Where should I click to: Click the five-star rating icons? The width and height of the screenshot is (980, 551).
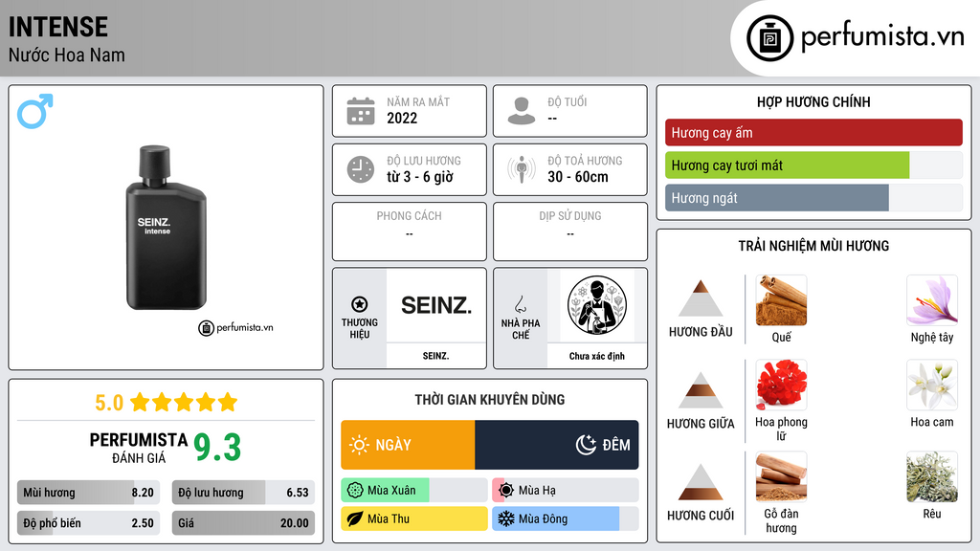point(184,403)
